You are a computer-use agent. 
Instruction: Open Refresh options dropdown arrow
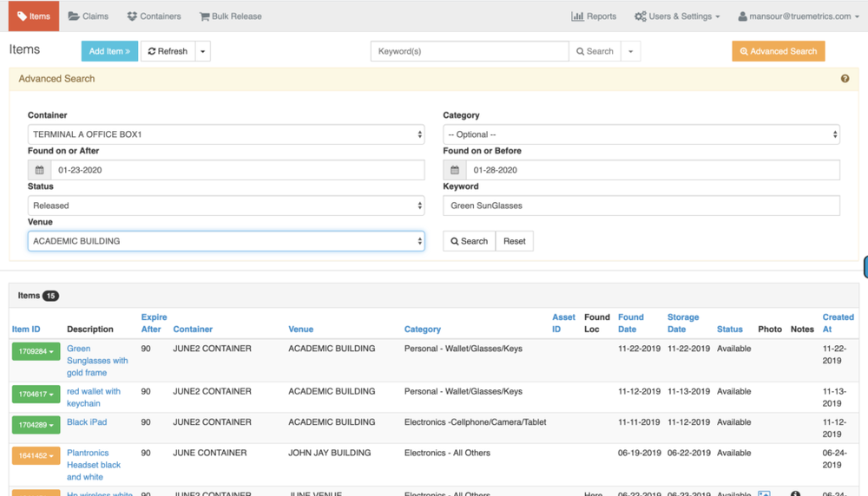coord(203,51)
